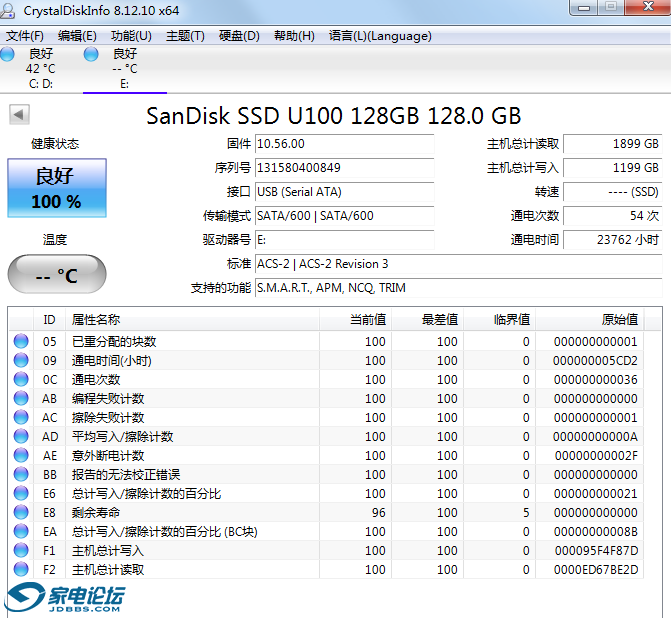This screenshot has width=671, height=618.
Task: Click the firmware field 10.56.00
Action: click(x=344, y=144)
